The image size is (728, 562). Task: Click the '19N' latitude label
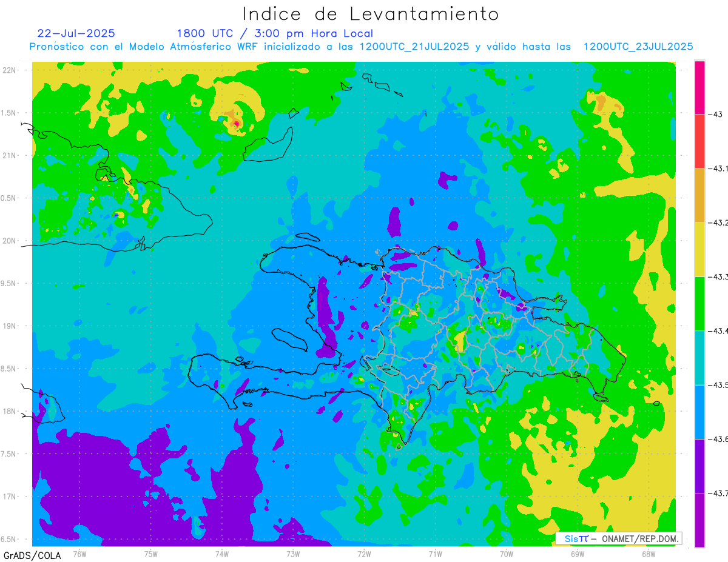(x=9, y=326)
